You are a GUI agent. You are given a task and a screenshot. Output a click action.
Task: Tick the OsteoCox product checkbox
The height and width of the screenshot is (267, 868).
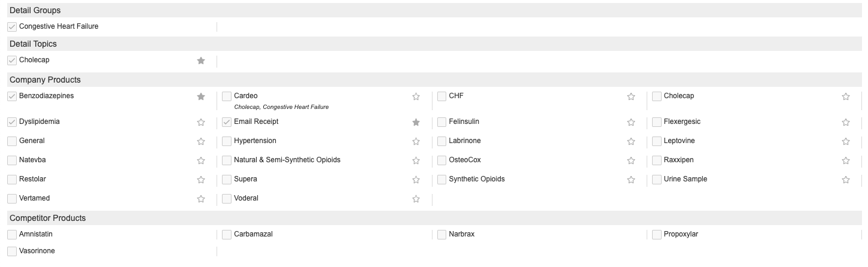(x=441, y=160)
